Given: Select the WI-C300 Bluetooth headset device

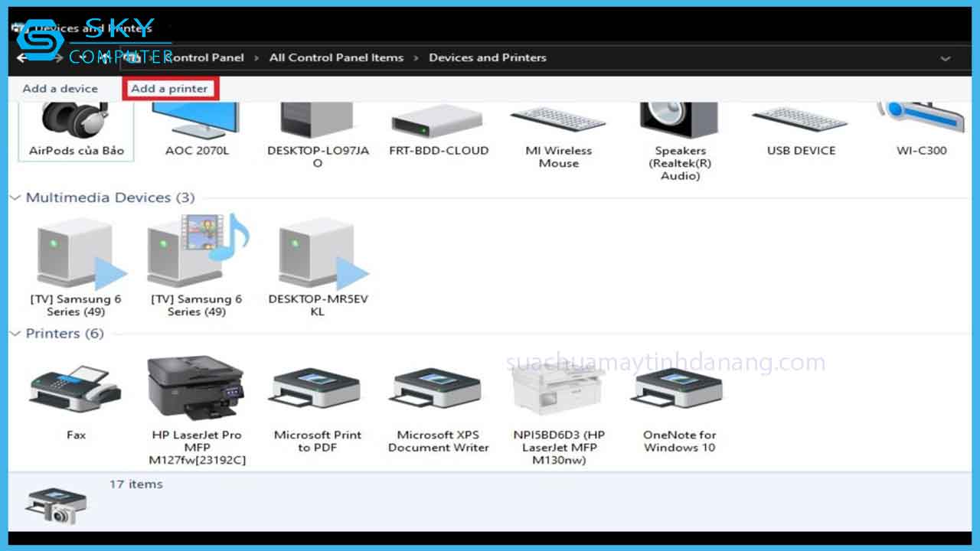Looking at the screenshot, I should point(921,130).
